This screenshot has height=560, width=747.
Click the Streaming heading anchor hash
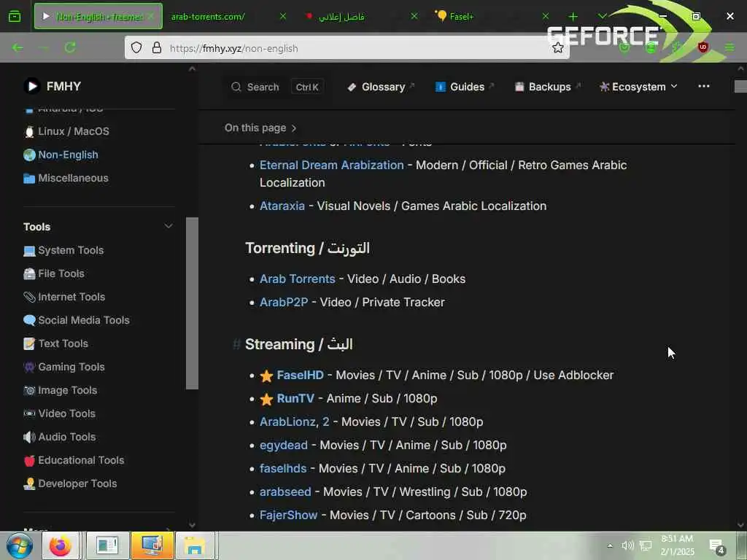[x=236, y=344]
